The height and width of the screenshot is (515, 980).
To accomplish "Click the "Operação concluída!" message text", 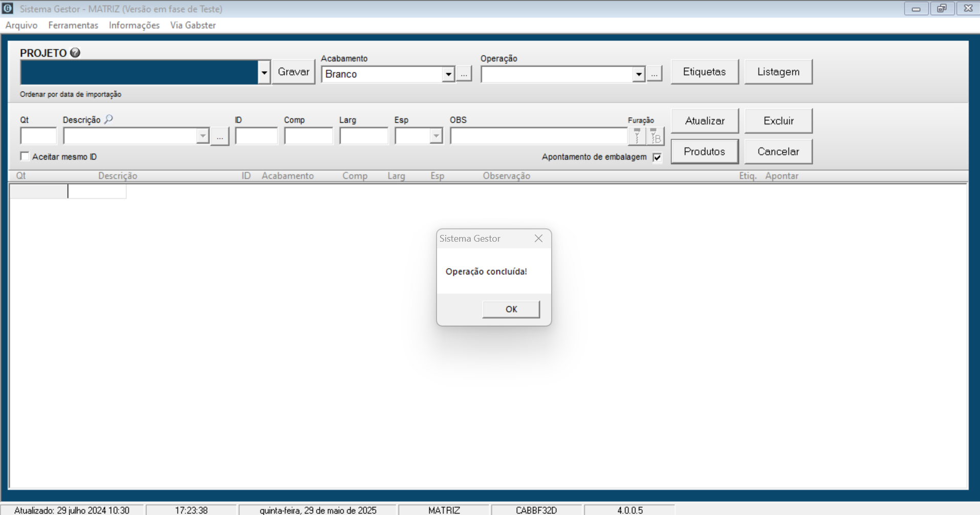I will pos(486,271).
